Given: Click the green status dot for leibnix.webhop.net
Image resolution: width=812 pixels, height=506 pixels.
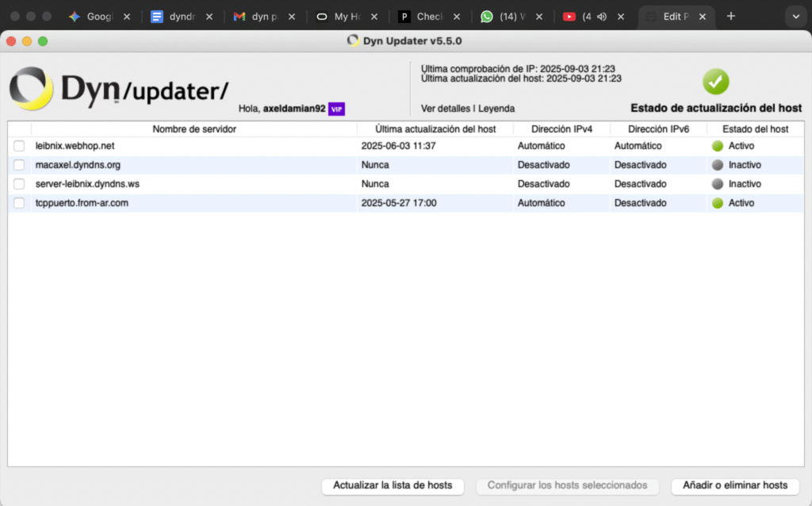Looking at the screenshot, I should point(717,146).
